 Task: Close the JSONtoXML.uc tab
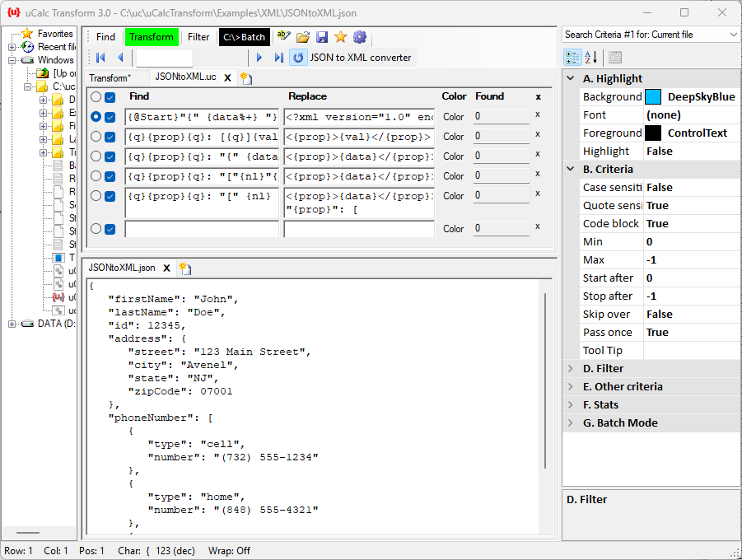(227, 77)
